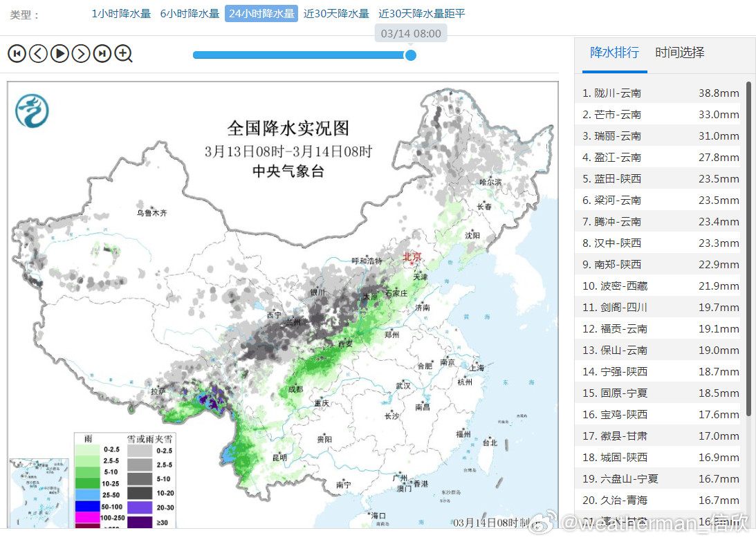This screenshot has height=542, width=756.
Task: Select the previous frame icon
Action: 38,53
